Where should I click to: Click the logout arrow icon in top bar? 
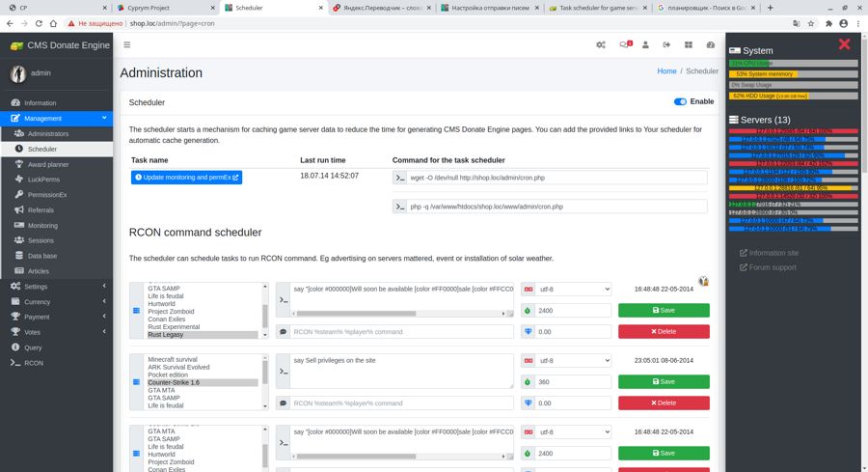pyautogui.click(x=667, y=44)
